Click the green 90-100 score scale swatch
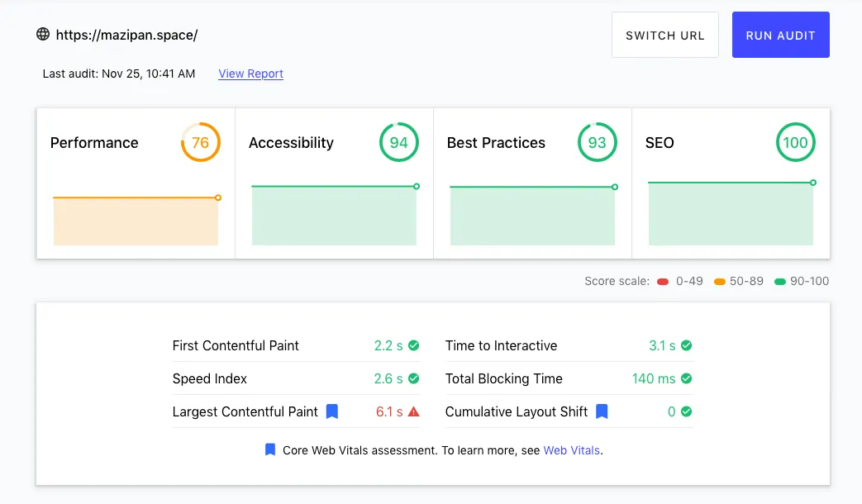Screen dimensions: 862x504 point(780,282)
